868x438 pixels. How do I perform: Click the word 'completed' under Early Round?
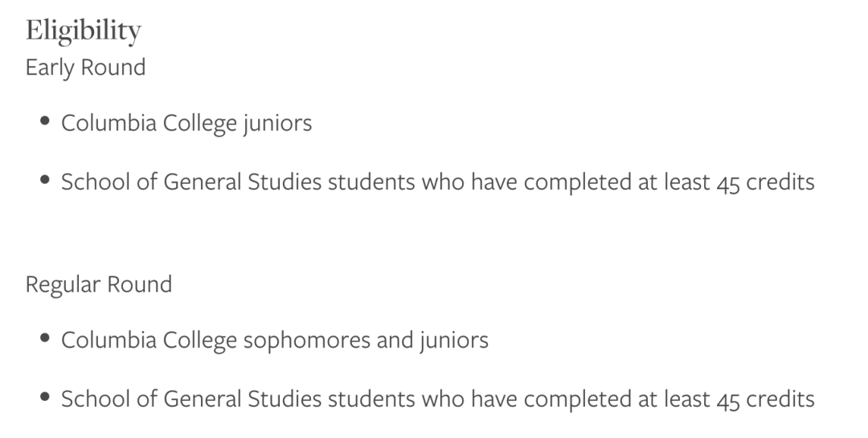[x=577, y=183]
